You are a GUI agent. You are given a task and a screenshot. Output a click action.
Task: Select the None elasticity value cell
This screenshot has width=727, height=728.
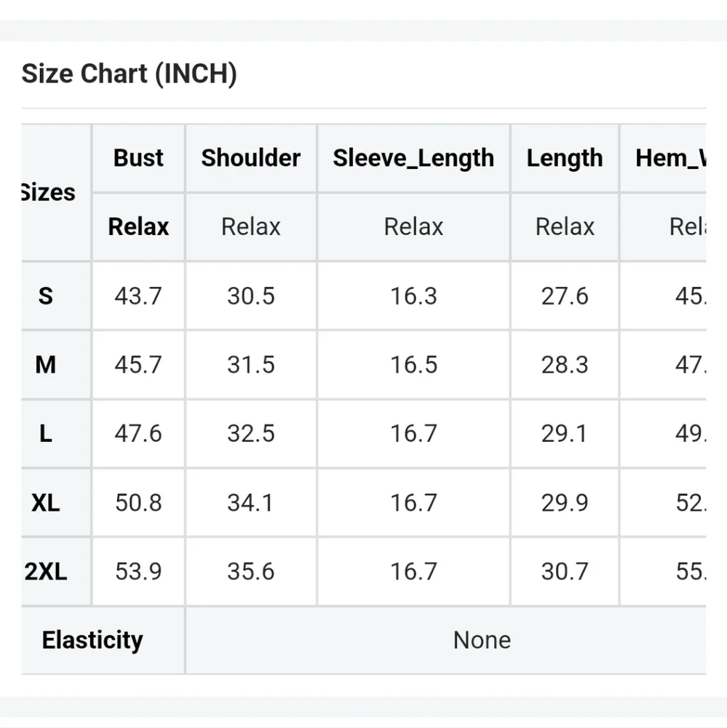coord(446,640)
